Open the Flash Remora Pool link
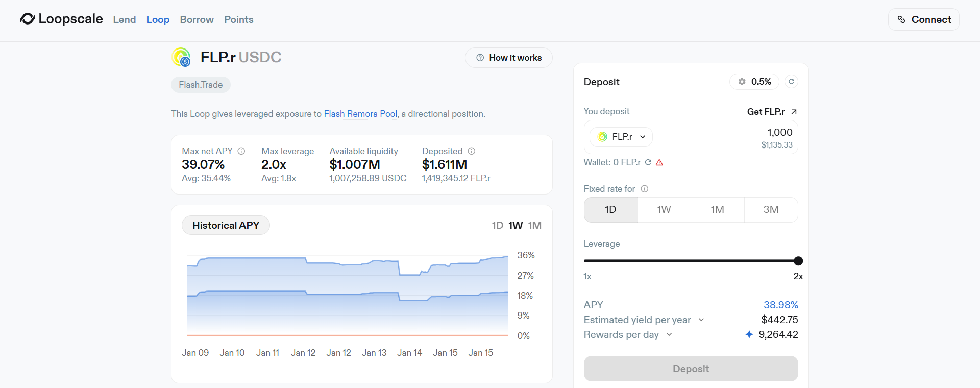The height and width of the screenshot is (388, 980). tap(360, 114)
